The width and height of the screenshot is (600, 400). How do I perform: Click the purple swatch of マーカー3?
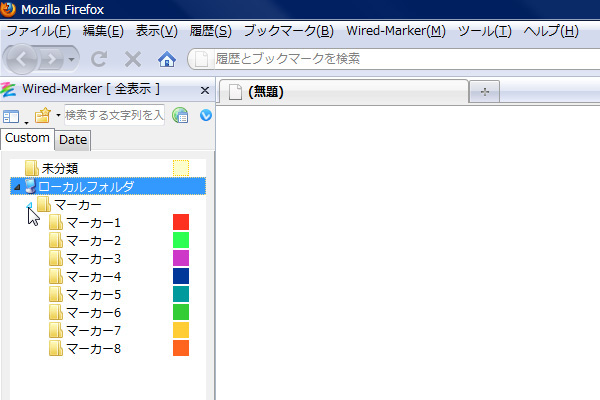181,258
